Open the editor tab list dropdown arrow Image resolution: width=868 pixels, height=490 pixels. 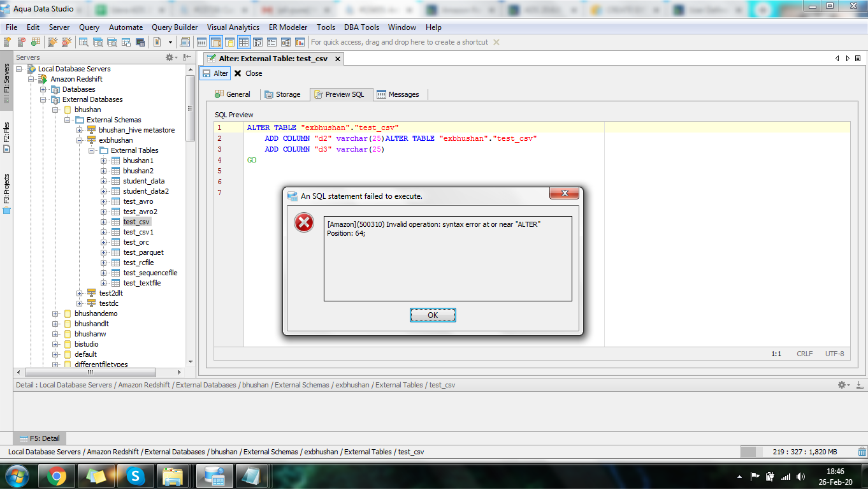[858, 59]
